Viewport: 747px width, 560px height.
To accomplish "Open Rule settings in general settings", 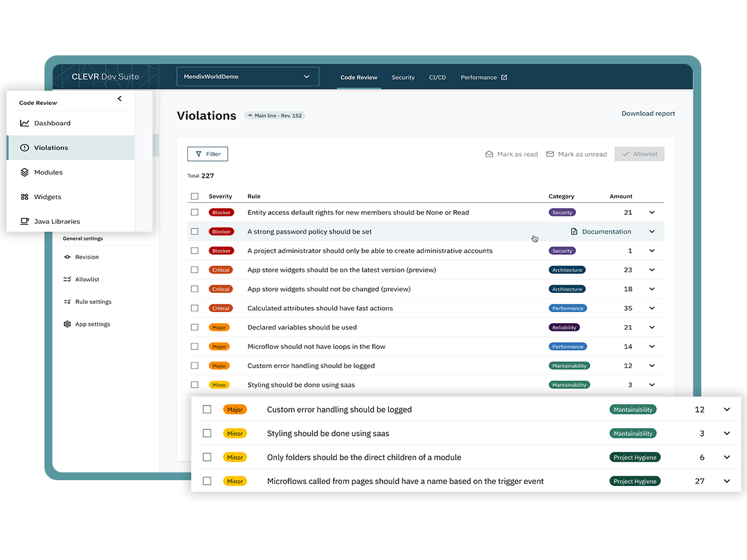I will (88, 302).
